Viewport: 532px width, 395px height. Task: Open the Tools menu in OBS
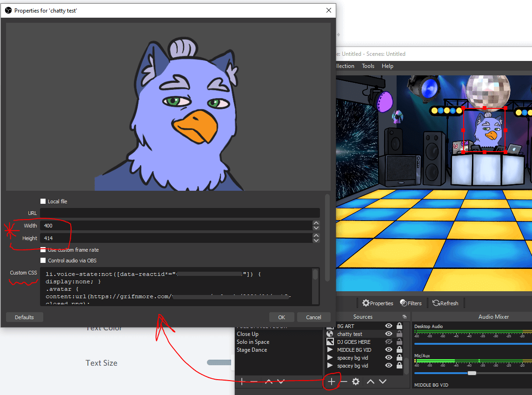[368, 66]
